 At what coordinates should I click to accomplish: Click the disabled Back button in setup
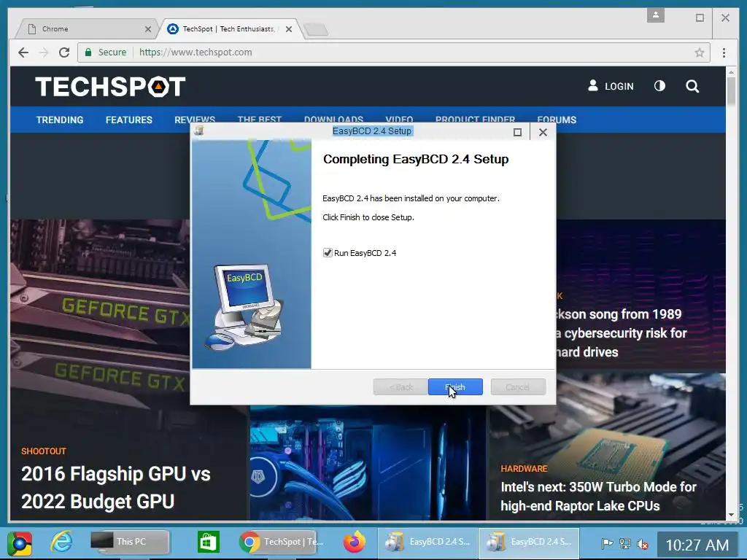pyautogui.click(x=400, y=386)
